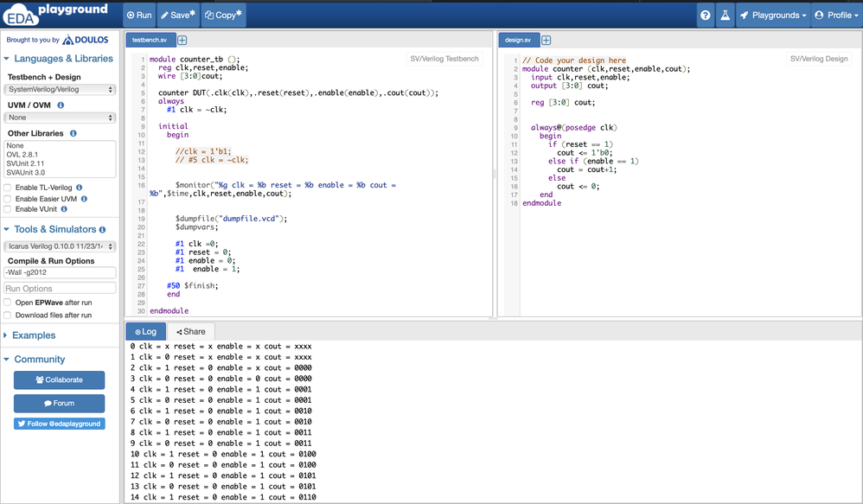The height and width of the screenshot is (504, 863).
Task: Open the Icarus Verilog simulator dropdown
Action: point(60,246)
